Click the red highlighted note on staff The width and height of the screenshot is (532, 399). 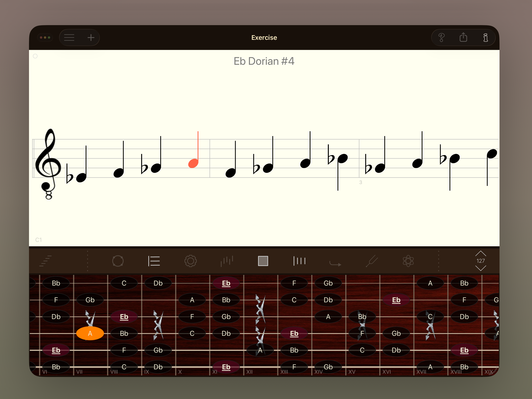click(193, 163)
